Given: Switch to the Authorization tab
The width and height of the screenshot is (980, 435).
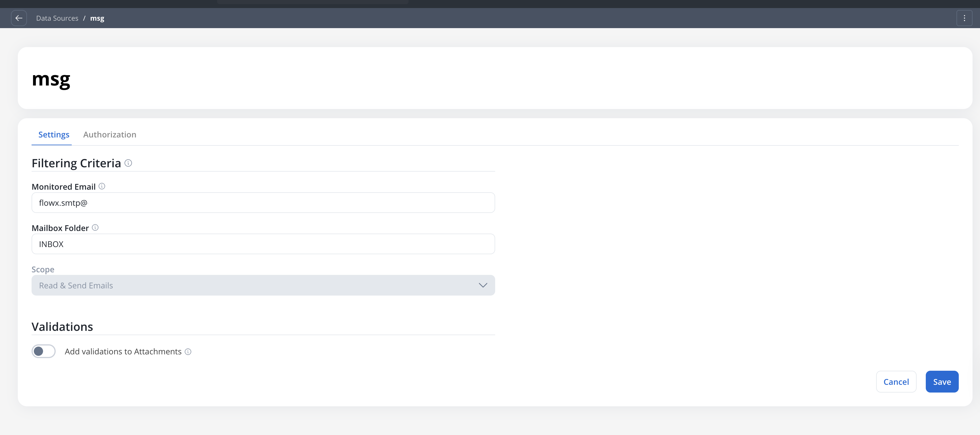Looking at the screenshot, I should [110, 135].
